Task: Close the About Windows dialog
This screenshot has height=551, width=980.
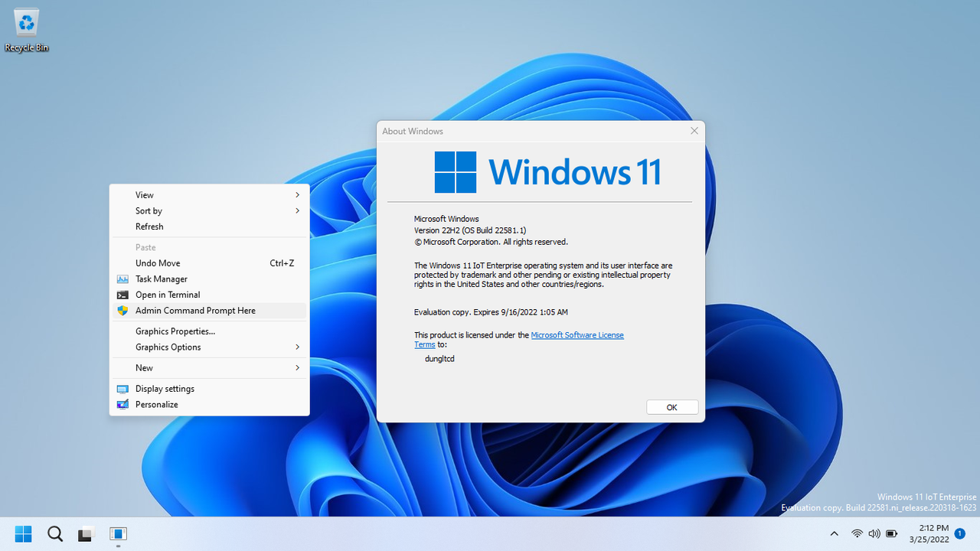Action: coord(694,131)
